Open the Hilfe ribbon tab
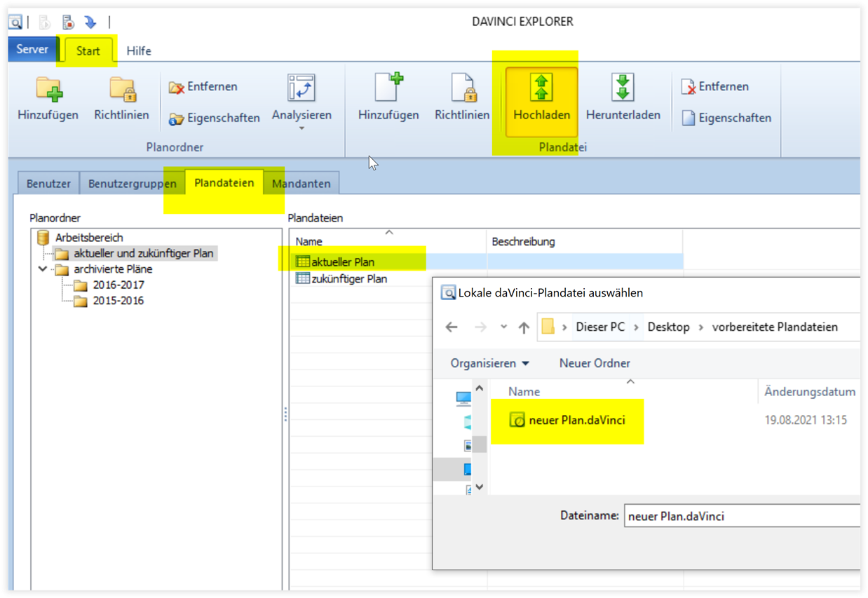 click(x=139, y=50)
